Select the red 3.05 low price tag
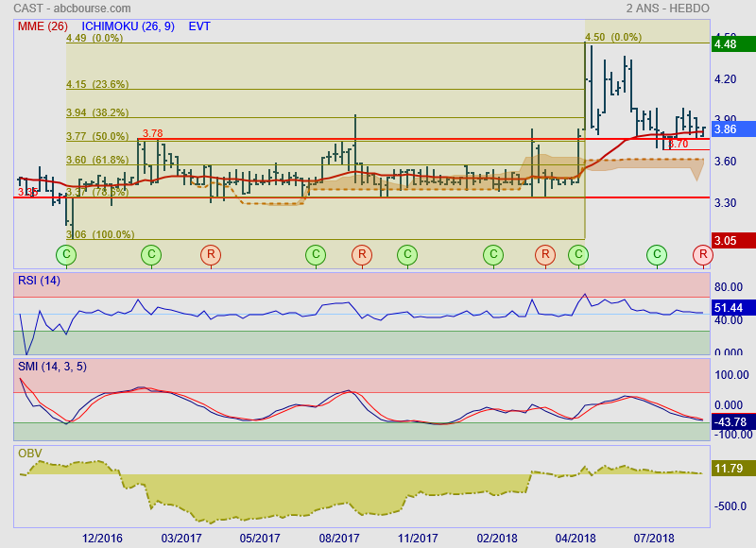The width and height of the screenshot is (756, 548). pyautogui.click(x=732, y=241)
